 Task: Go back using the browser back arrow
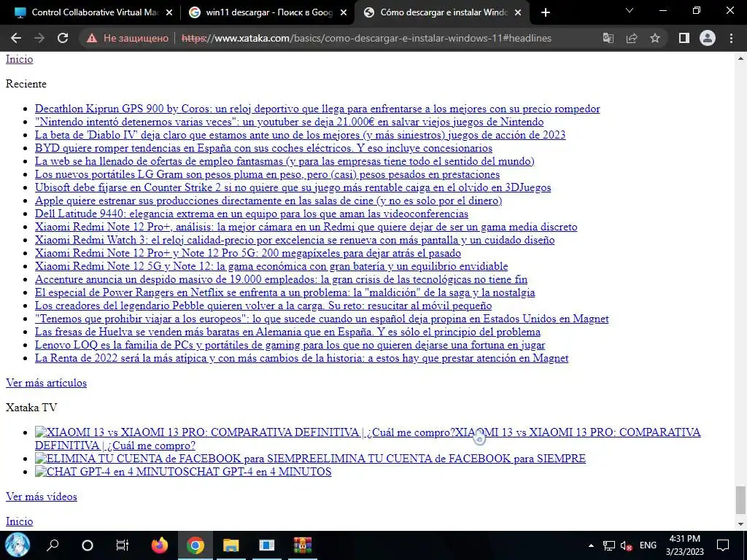pos(16,38)
